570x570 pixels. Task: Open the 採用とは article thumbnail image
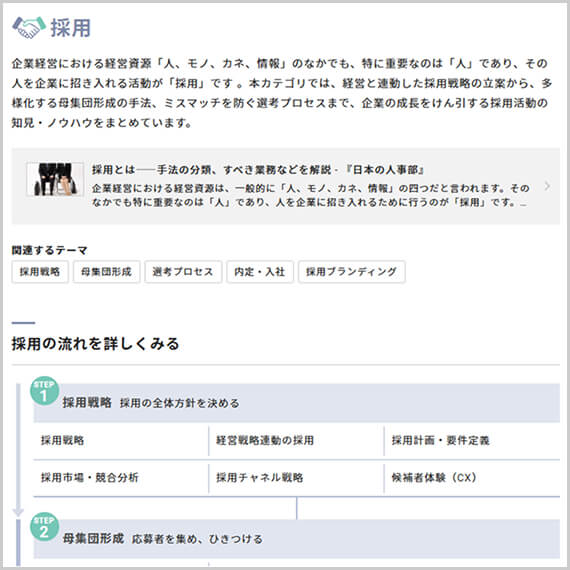[x=55, y=179]
